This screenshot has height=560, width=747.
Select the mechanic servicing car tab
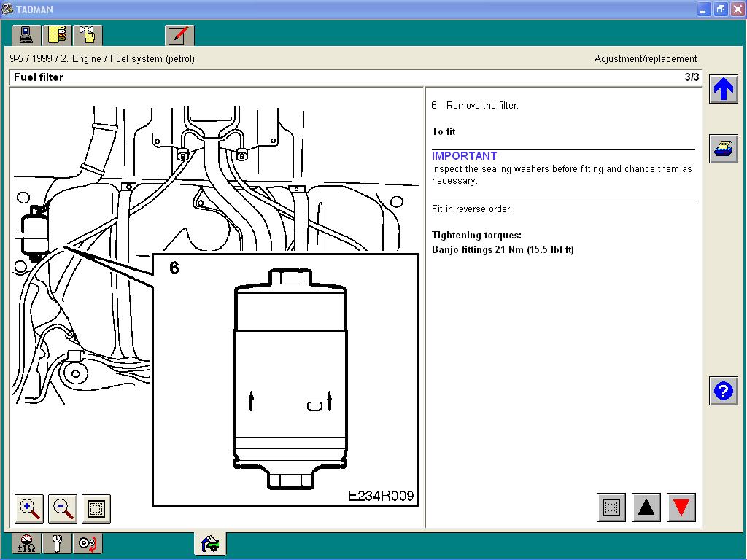(x=210, y=543)
